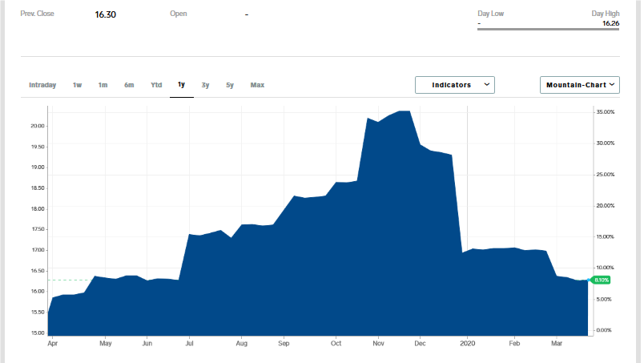The image size is (644, 363).
Task: Expand the Mountain-Chart type dropdown
Action: pos(580,85)
